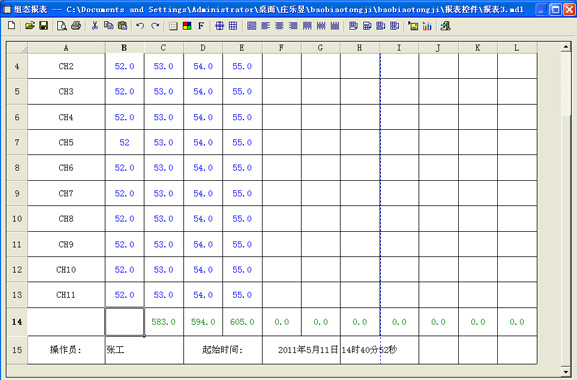Redo the undone action
Image resolution: width=577 pixels, height=380 pixels.
pyautogui.click(x=155, y=25)
